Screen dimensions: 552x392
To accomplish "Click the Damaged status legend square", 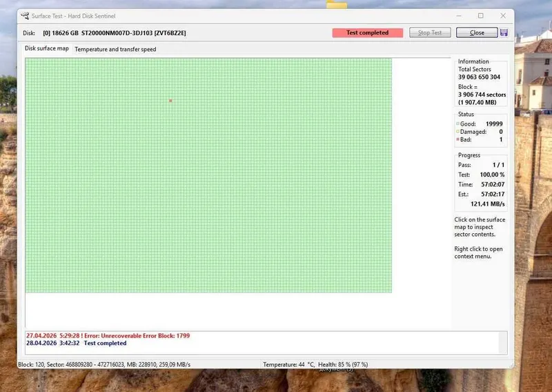I will click(457, 131).
